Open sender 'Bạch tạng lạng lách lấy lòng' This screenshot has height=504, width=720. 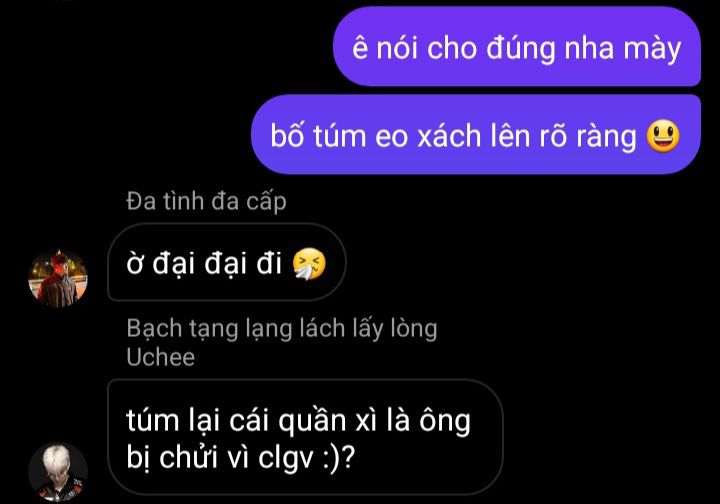tap(281, 329)
